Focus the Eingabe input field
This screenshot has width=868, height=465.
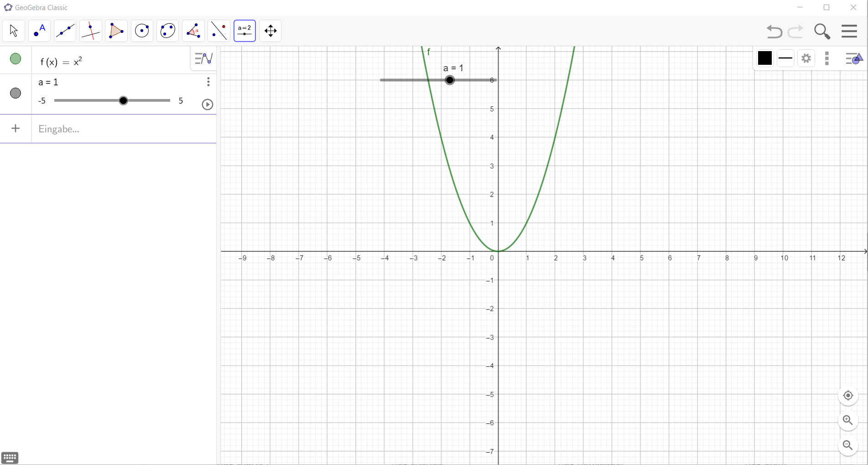[x=124, y=129]
